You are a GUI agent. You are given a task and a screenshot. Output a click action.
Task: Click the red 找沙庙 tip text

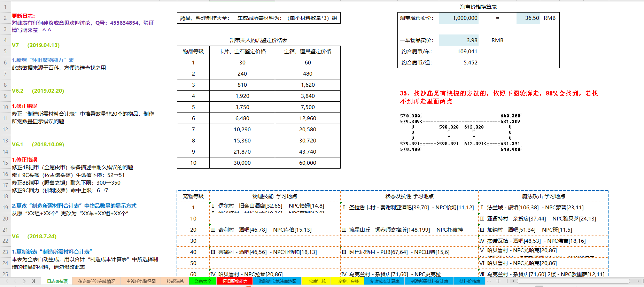pyautogui.click(x=499, y=97)
